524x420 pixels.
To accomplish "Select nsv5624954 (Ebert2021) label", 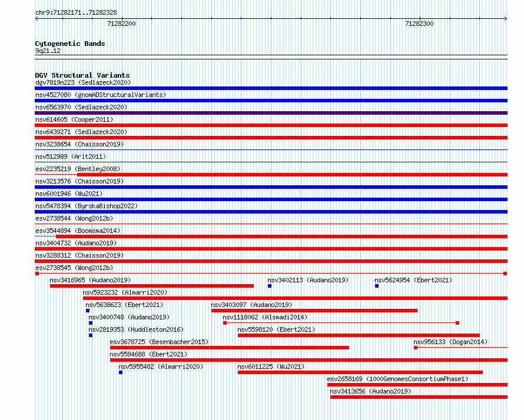I will click(413, 280).
